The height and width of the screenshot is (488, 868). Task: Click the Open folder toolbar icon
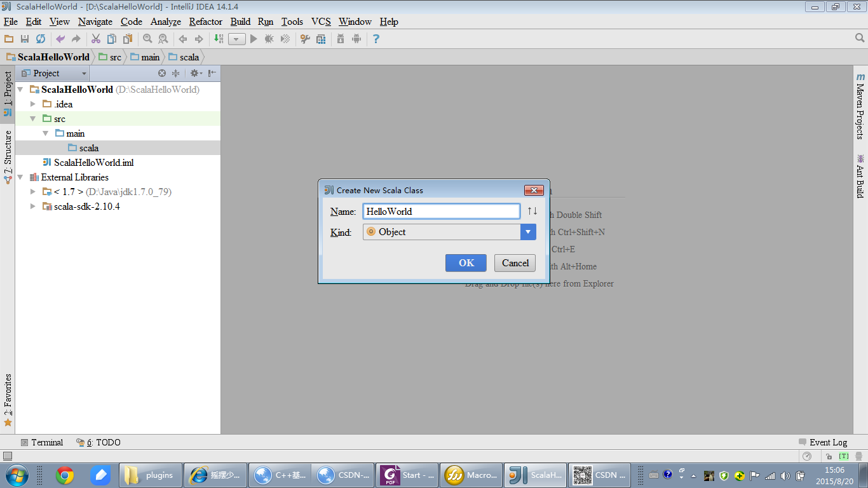(x=9, y=39)
